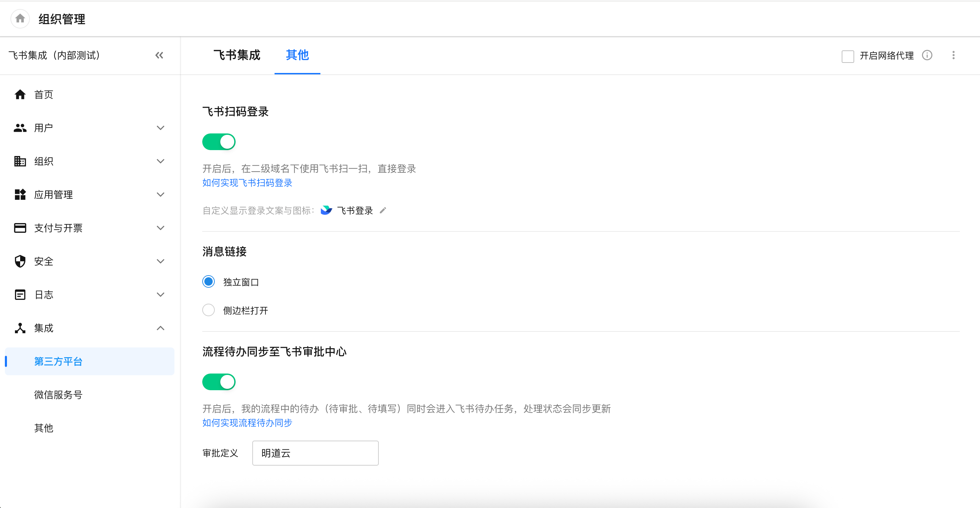The height and width of the screenshot is (508, 980).
Task: Expand the 应用管理 section chevron
Action: [x=161, y=195]
